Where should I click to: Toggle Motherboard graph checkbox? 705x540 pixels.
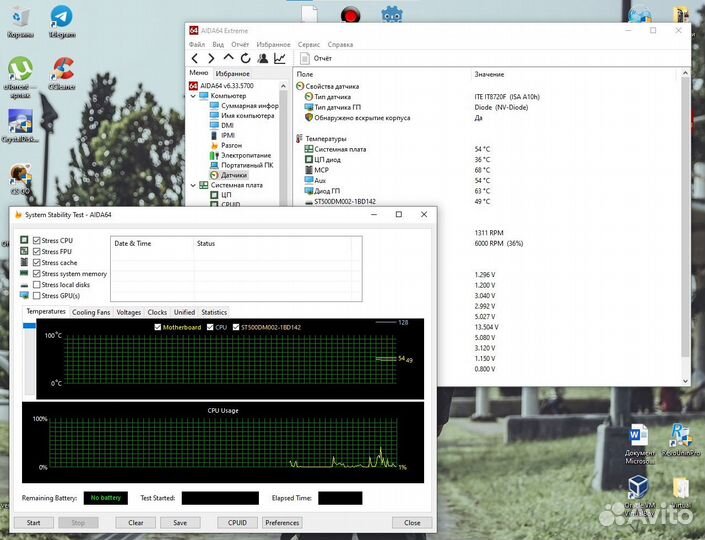[x=158, y=327]
